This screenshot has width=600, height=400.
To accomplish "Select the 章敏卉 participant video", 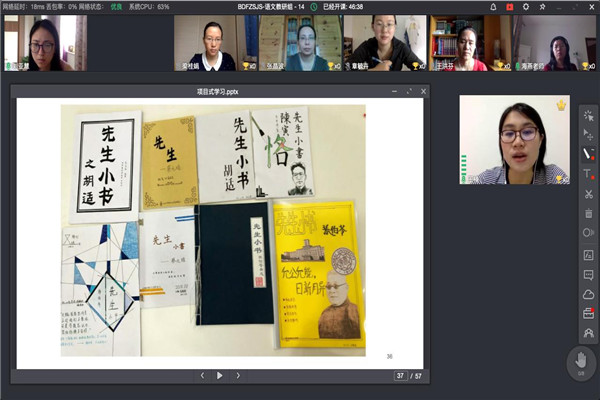I will pos(385,43).
